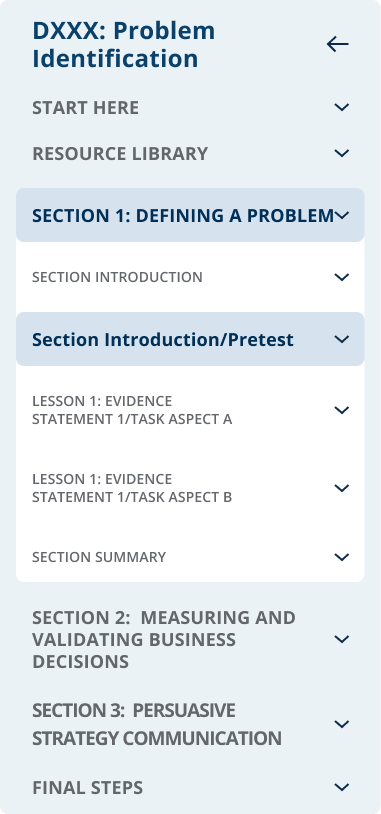Expand RESOURCE LIBRARY chevron

[x=342, y=154]
